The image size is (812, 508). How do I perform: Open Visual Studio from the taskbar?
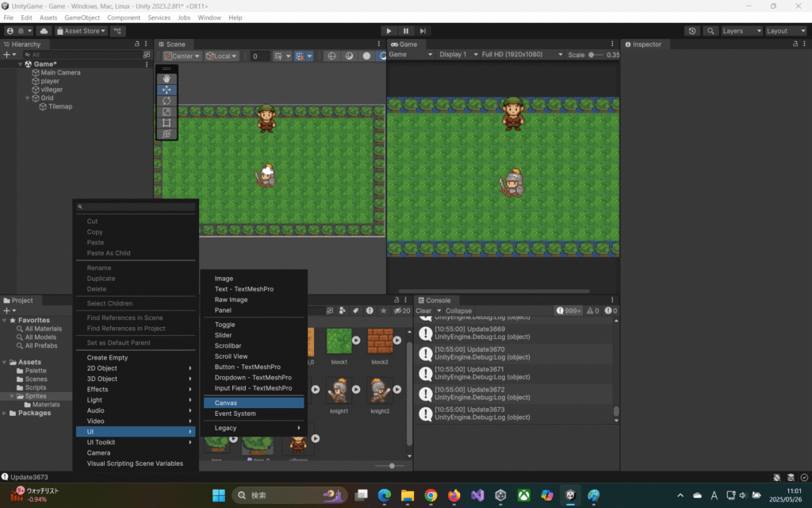[477, 495]
